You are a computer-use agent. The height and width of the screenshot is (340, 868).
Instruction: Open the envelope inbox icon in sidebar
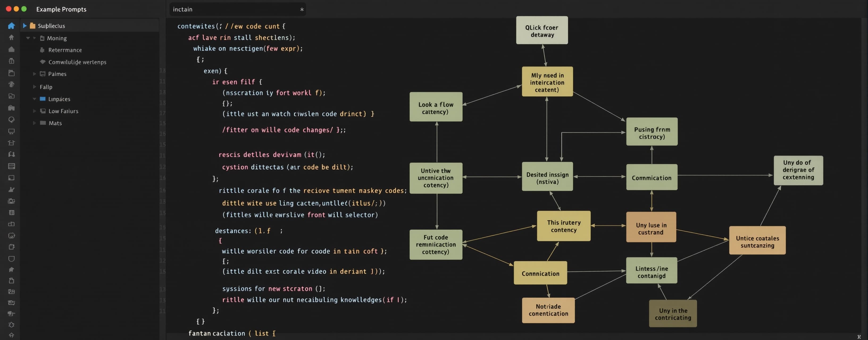pos(11,302)
